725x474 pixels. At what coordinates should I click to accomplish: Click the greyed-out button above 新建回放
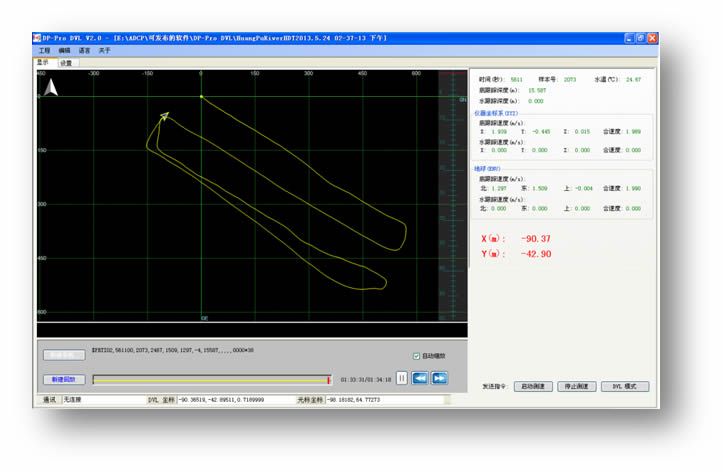[x=64, y=355]
